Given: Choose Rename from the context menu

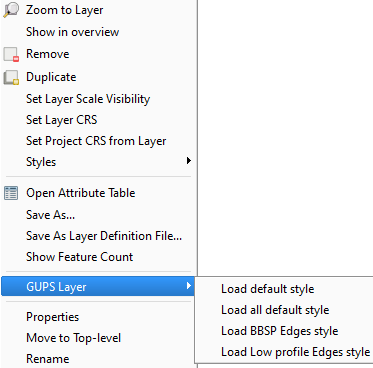Looking at the screenshot, I should 48,359.
